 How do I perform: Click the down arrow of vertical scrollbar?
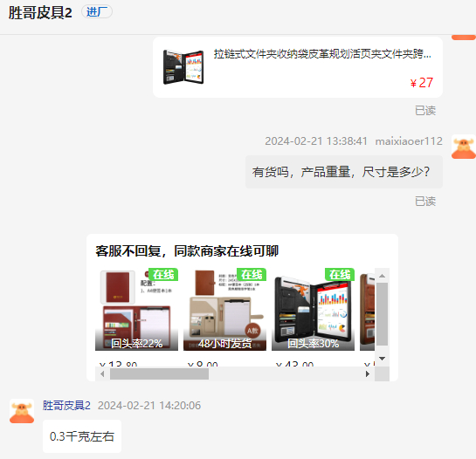coord(383,359)
